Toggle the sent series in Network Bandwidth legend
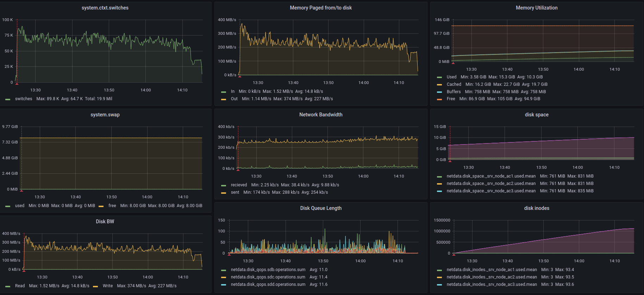This screenshot has height=295, width=644. click(235, 192)
